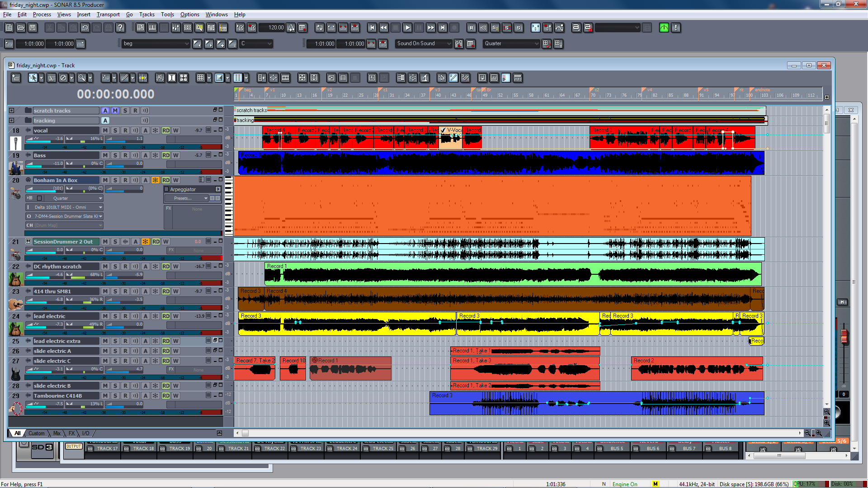The image size is (868, 488).
Task: Open the Sound On Sound record mode dropdown
Action: tap(424, 44)
